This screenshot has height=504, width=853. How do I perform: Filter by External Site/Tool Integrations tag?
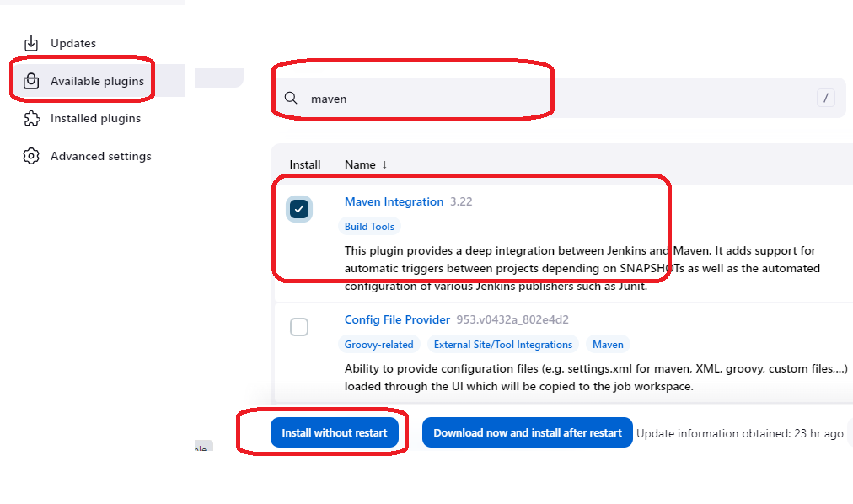click(503, 344)
